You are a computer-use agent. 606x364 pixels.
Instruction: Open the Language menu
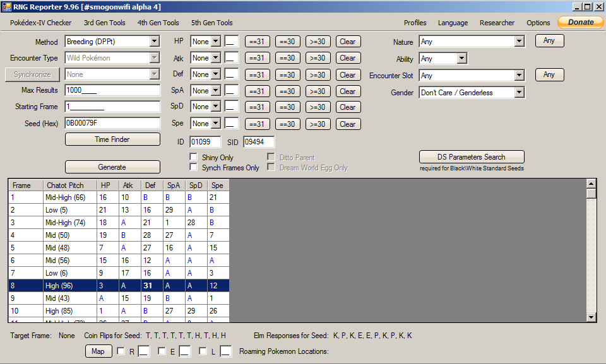(453, 23)
